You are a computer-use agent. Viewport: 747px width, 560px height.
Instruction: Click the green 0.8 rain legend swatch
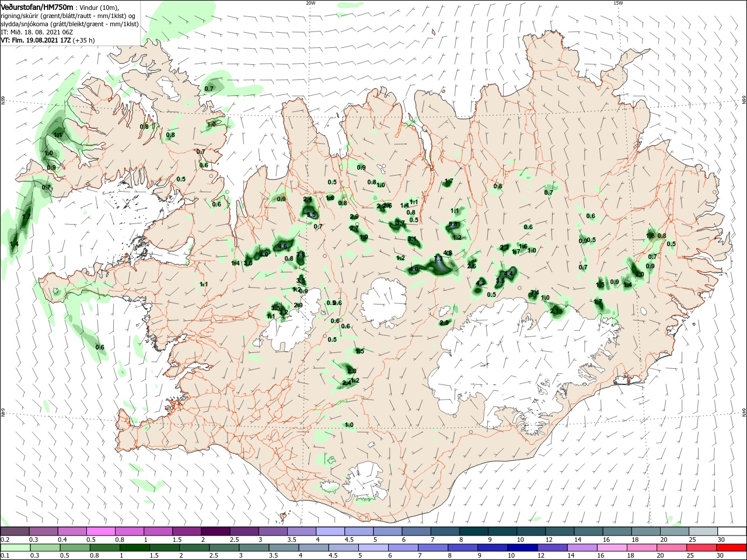click(x=104, y=548)
